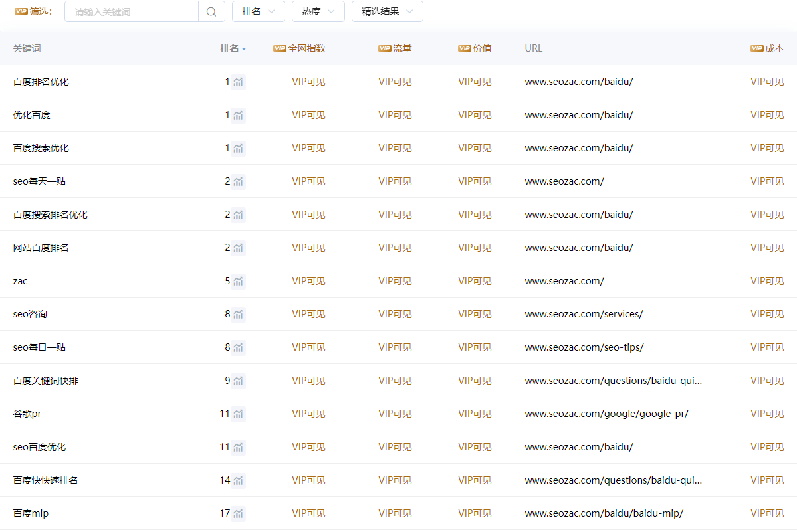Open URL link for 百度排名优化 row
797x532 pixels.
579,82
